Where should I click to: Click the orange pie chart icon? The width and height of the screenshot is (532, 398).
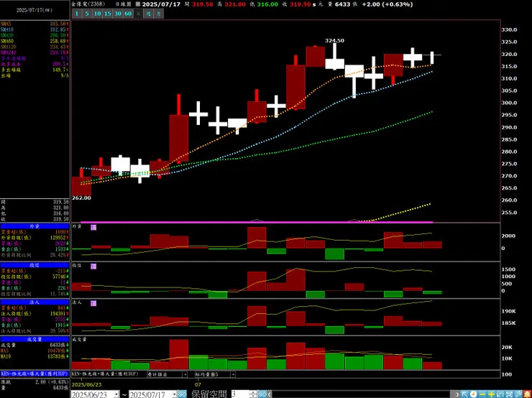pyautogui.click(x=473, y=394)
